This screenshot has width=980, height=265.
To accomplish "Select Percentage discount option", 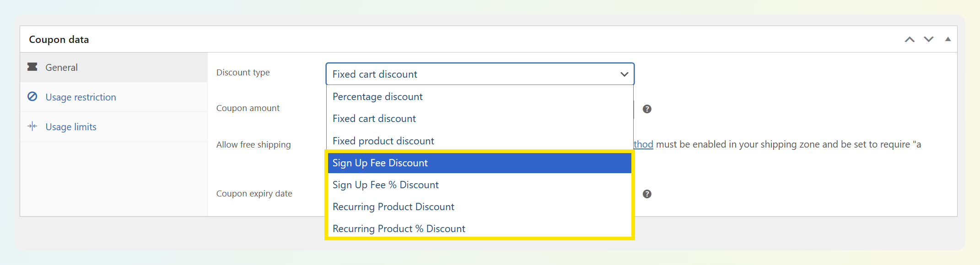I will [377, 97].
